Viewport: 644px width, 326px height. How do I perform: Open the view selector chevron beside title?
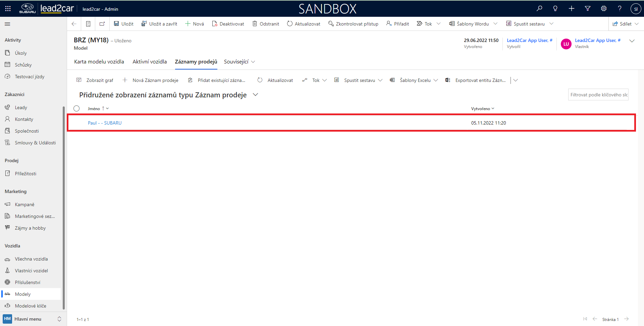pyautogui.click(x=255, y=95)
